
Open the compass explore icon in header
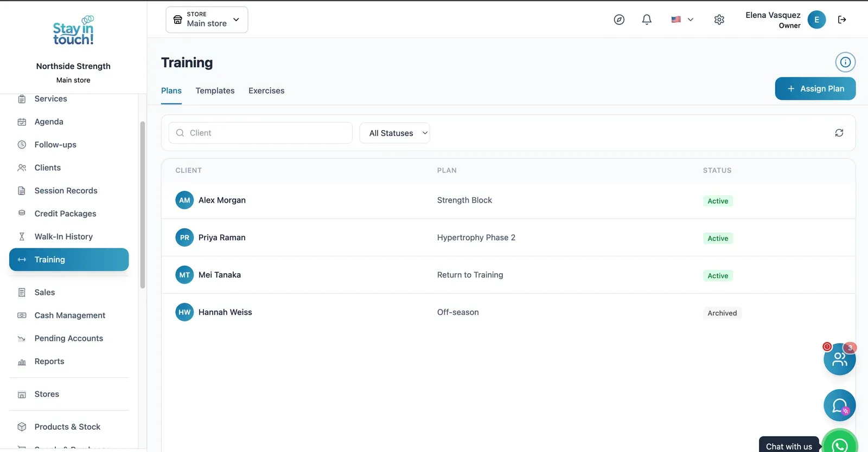[x=619, y=20]
